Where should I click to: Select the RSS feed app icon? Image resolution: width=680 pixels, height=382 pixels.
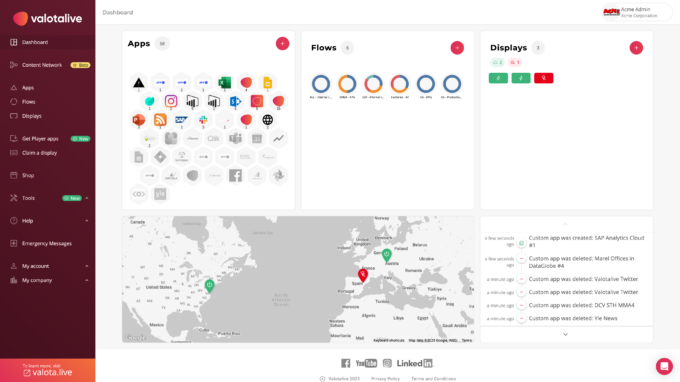160,120
